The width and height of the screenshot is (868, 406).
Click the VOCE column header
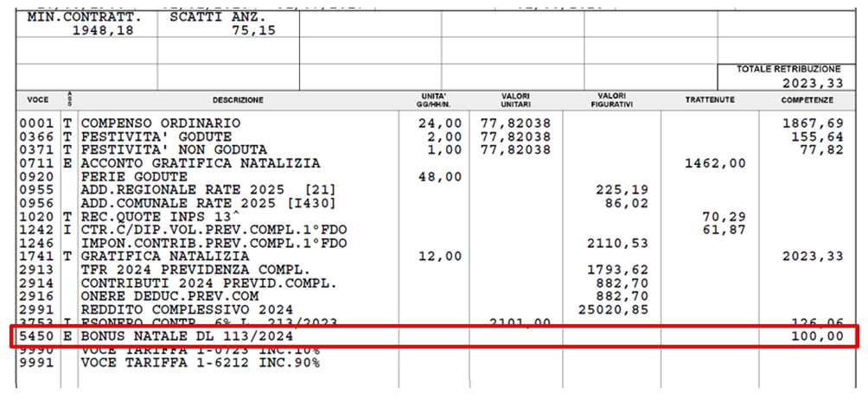point(37,100)
